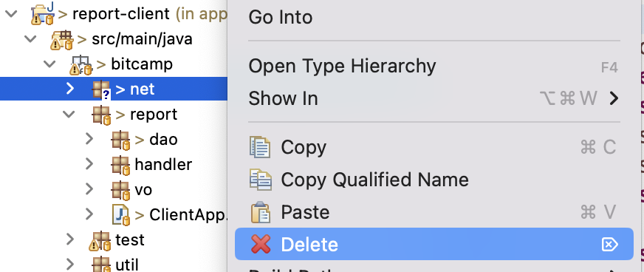Click the bitcamp package icon
Screen dimensions: 644x272
click(81, 65)
